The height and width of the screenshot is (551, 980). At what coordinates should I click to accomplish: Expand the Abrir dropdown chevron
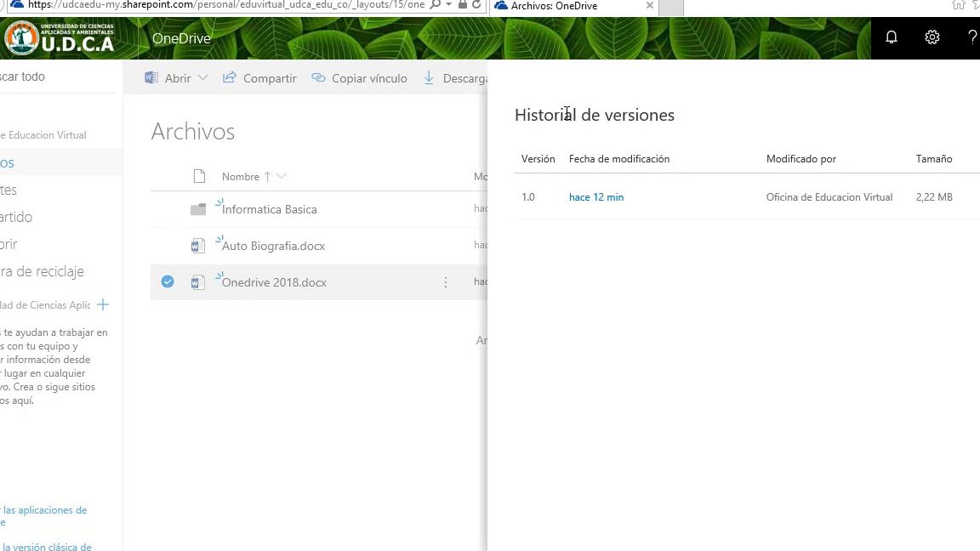coord(202,77)
